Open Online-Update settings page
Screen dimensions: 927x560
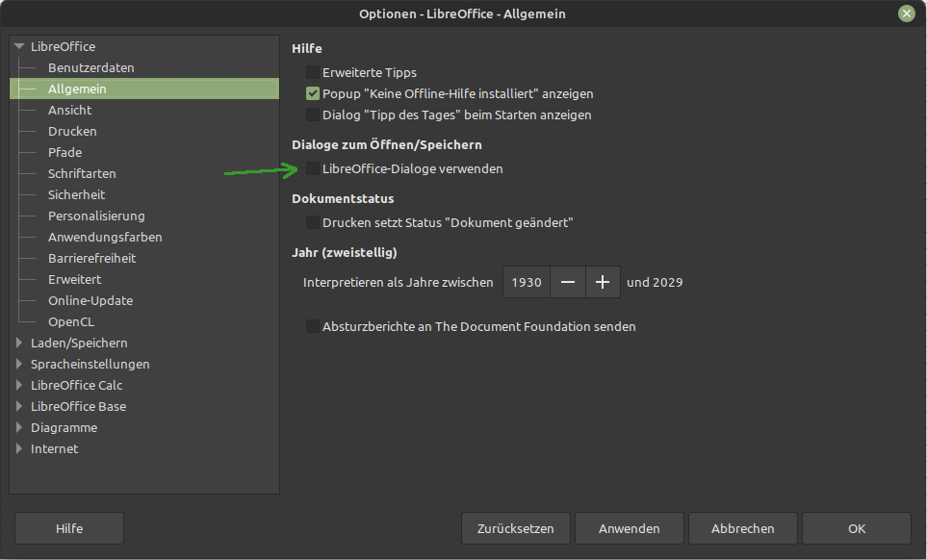(x=90, y=300)
